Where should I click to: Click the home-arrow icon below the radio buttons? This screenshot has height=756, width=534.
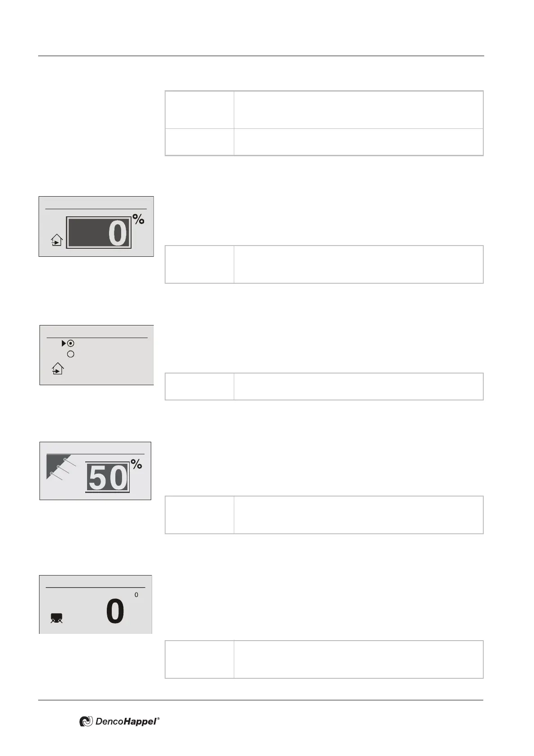(x=57, y=369)
